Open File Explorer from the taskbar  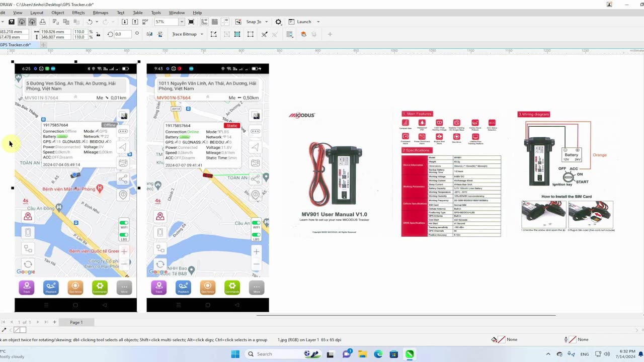pyautogui.click(x=362, y=354)
